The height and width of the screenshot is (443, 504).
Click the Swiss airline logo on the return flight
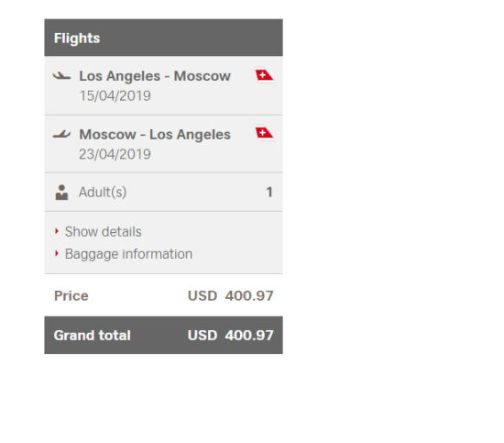264,133
